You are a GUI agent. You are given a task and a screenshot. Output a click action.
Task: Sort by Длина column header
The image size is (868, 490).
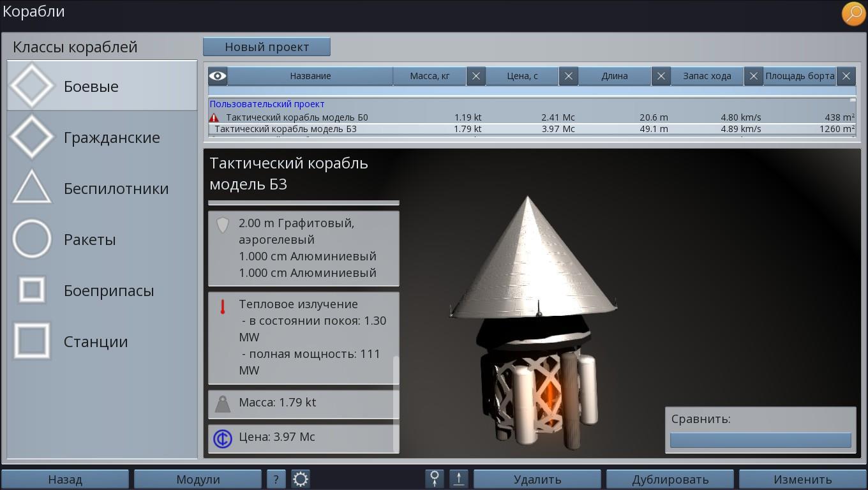615,76
